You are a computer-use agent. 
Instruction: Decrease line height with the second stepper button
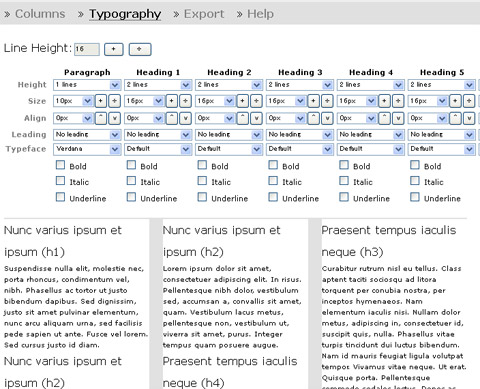[x=140, y=49]
